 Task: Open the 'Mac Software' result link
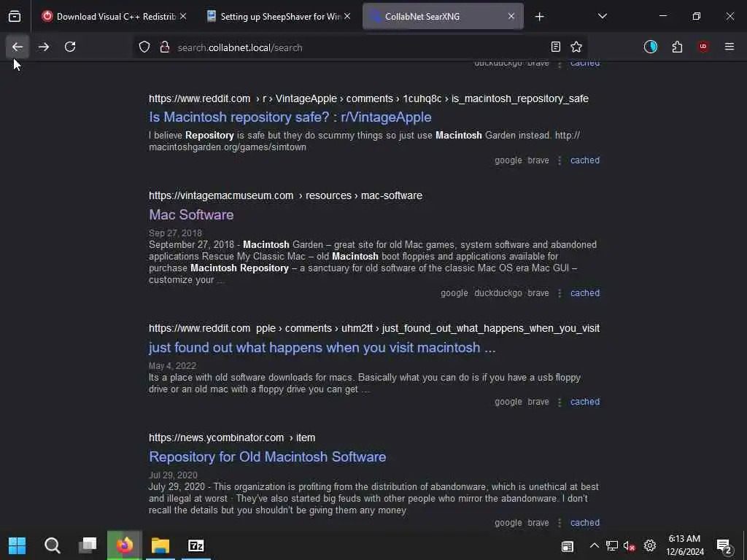coord(191,215)
